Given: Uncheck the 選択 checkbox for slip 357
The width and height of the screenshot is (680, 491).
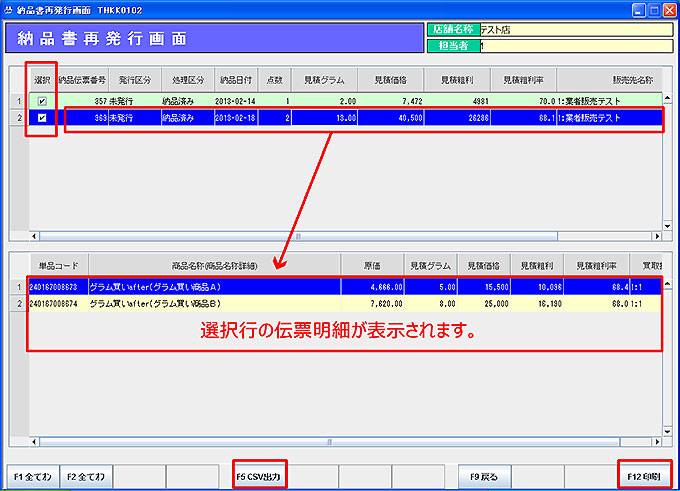Looking at the screenshot, I should (x=42, y=101).
